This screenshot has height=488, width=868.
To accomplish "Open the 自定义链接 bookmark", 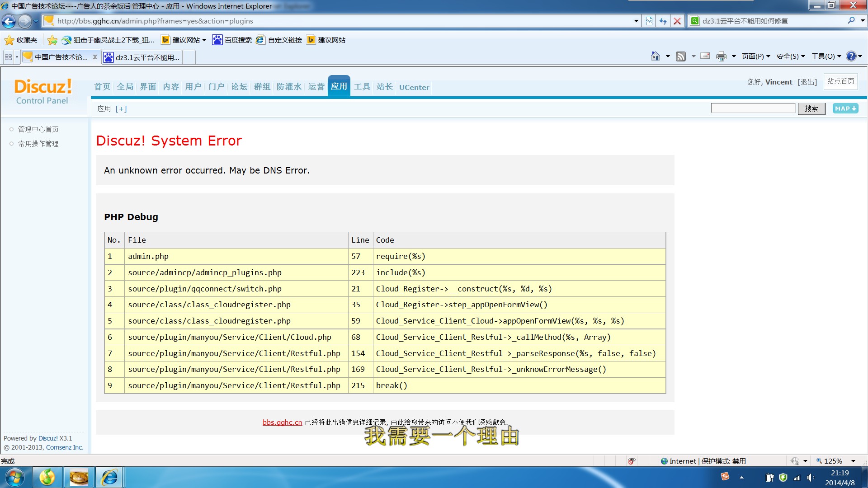I will (x=279, y=40).
